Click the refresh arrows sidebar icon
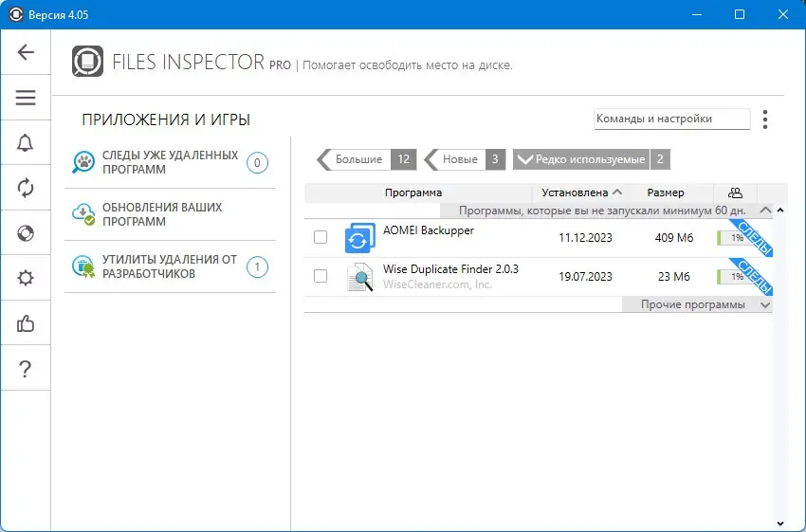 click(x=26, y=188)
